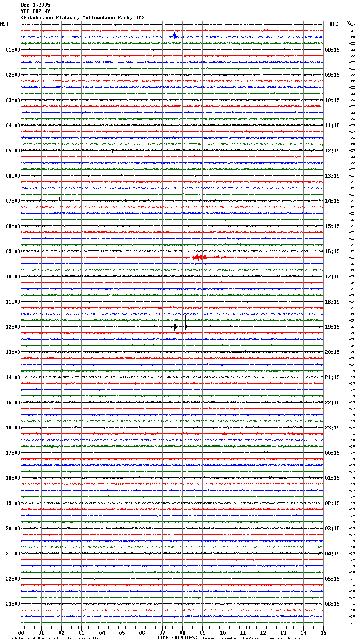Click the UTC time label "04:15"

(332, 554)
